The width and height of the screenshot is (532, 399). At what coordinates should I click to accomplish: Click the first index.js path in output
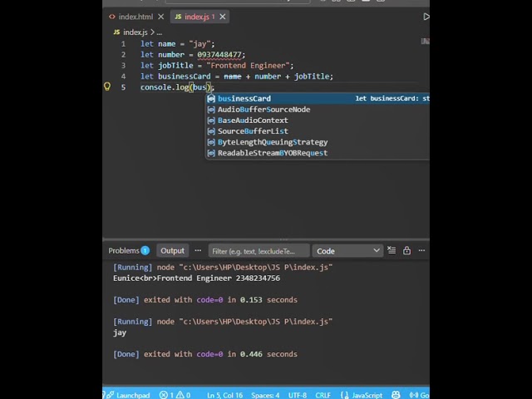[257, 268]
